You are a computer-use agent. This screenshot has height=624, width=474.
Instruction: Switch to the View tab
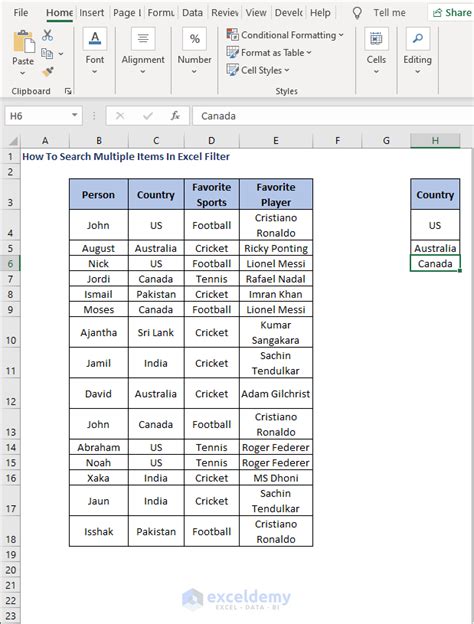[x=256, y=13]
